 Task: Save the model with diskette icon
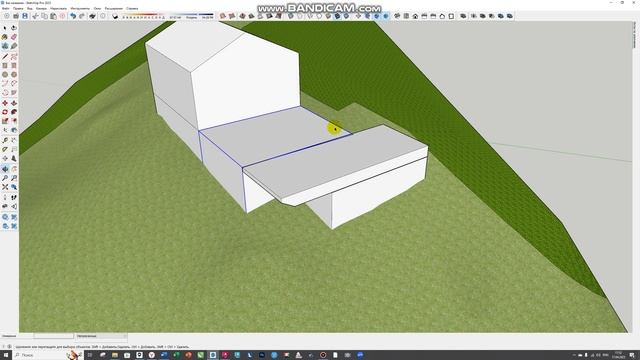click(x=25, y=16)
